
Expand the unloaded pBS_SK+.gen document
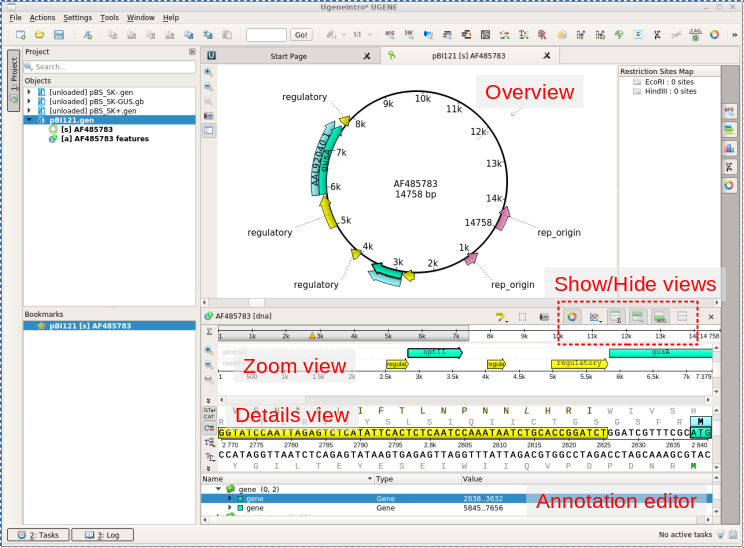click(x=29, y=111)
